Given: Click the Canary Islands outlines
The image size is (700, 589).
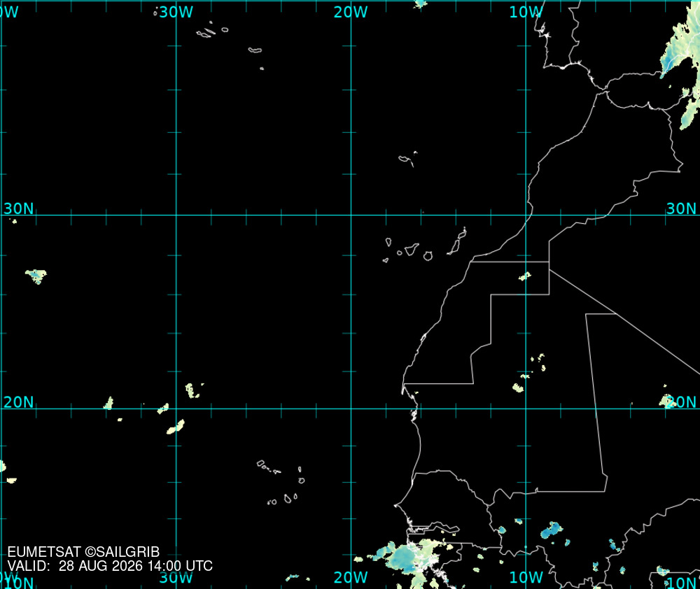Looking at the screenshot, I should click(x=425, y=246).
